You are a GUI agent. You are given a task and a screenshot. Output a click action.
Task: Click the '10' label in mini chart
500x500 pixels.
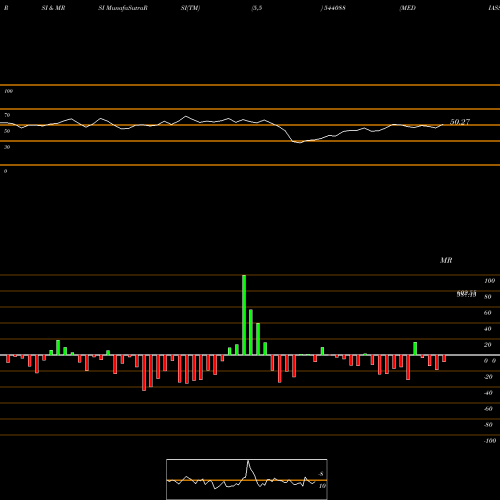pos(322,486)
